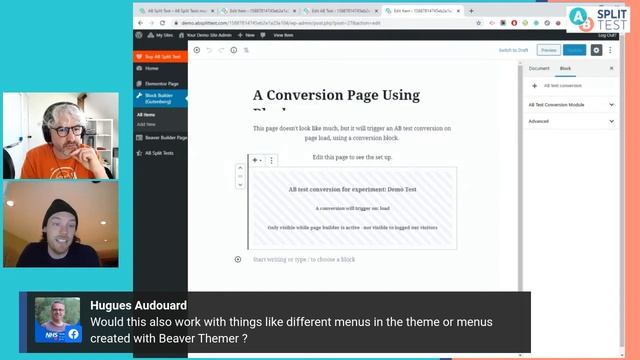Screen dimensions: 640x360
Task: Switch to the Block tab in sidebar
Action: tap(565, 69)
